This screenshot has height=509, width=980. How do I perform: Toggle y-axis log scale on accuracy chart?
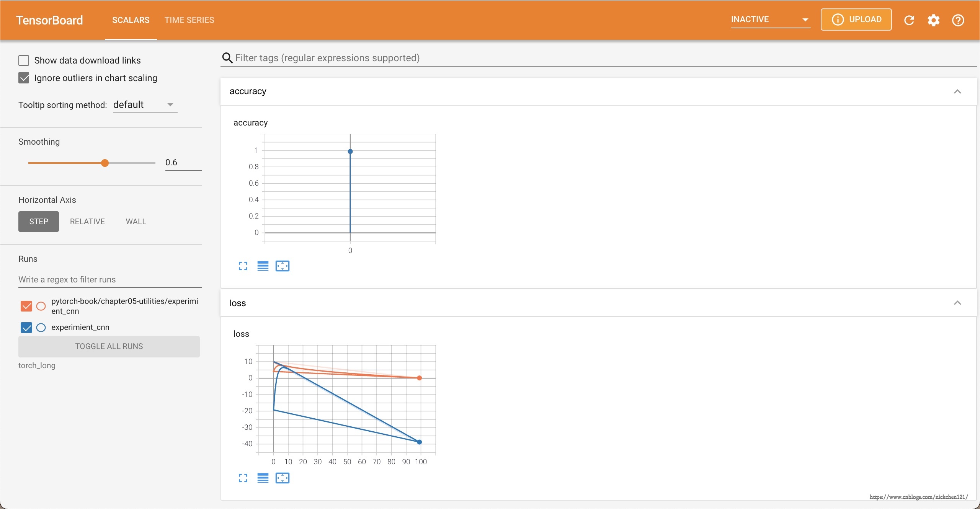[x=263, y=266]
